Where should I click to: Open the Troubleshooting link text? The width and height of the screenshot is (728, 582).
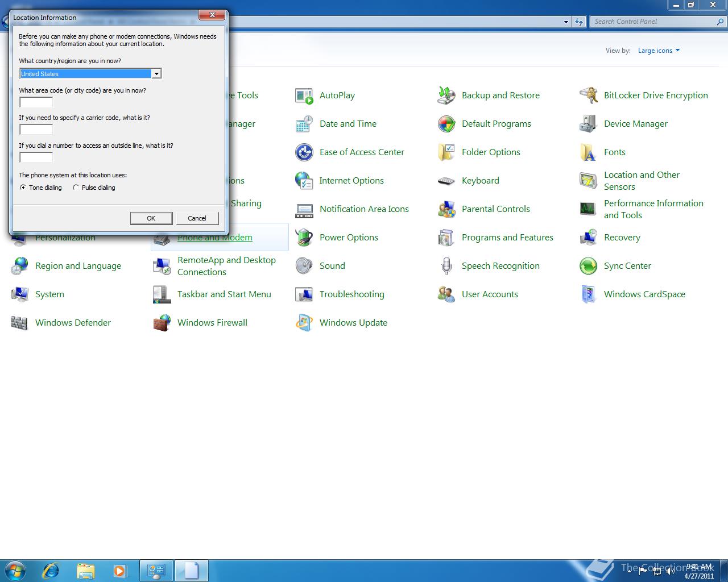(x=352, y=294)
